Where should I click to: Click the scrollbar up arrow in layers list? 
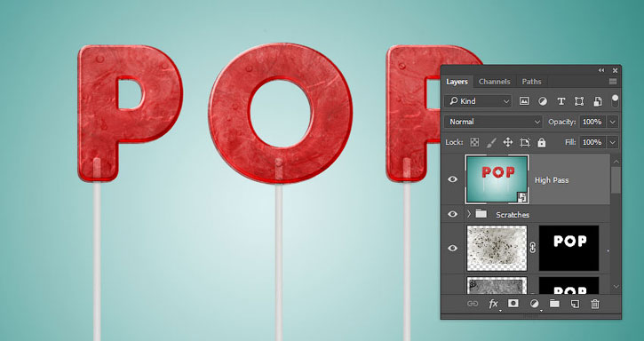pos(616,162)
